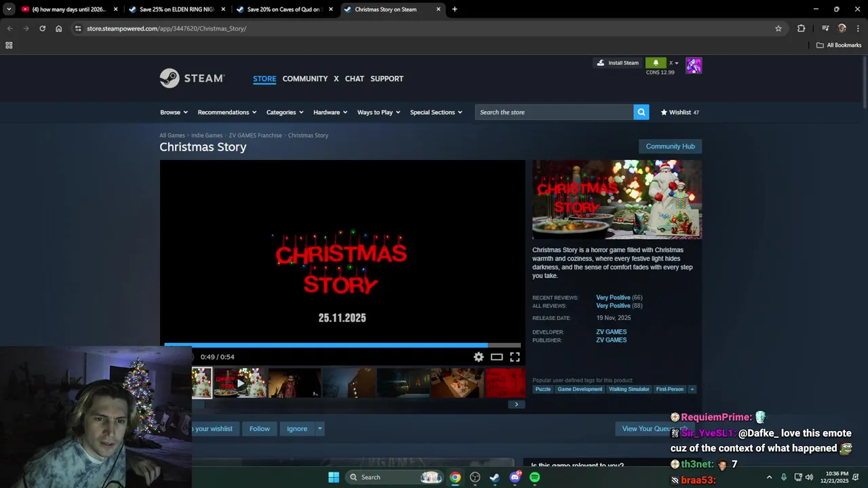
Task: Expand Special Sections dropdown
Action: [436, 113]
